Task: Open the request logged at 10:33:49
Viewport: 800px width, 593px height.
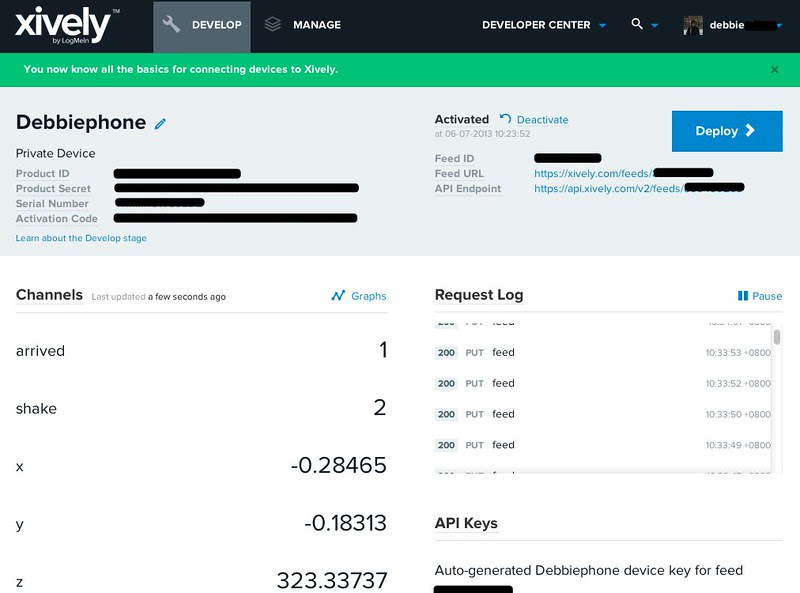Action: tap(603, 445)
